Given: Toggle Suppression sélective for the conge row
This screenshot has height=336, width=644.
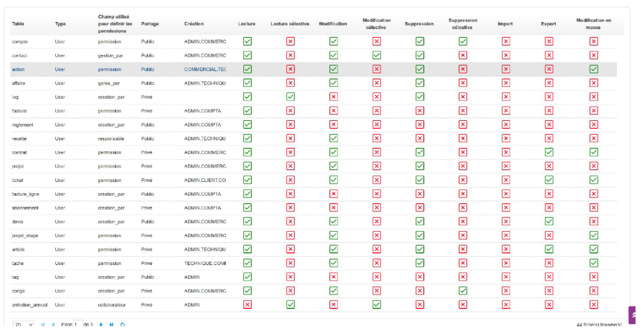Looking at the screenshot, I should pos(463,291).
